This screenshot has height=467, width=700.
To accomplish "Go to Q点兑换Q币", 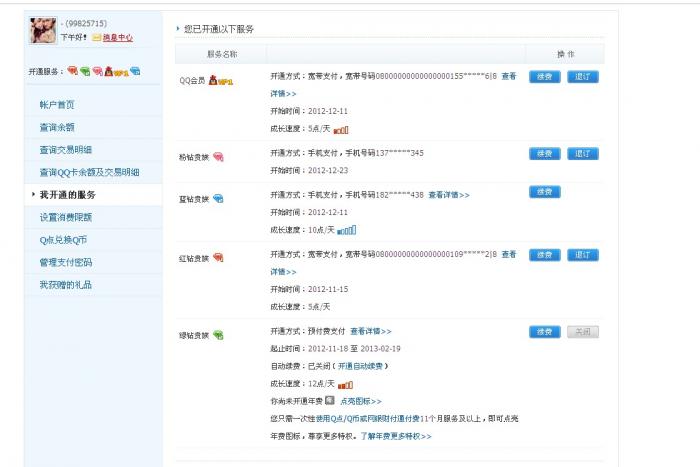I will [x=63, y=240].
